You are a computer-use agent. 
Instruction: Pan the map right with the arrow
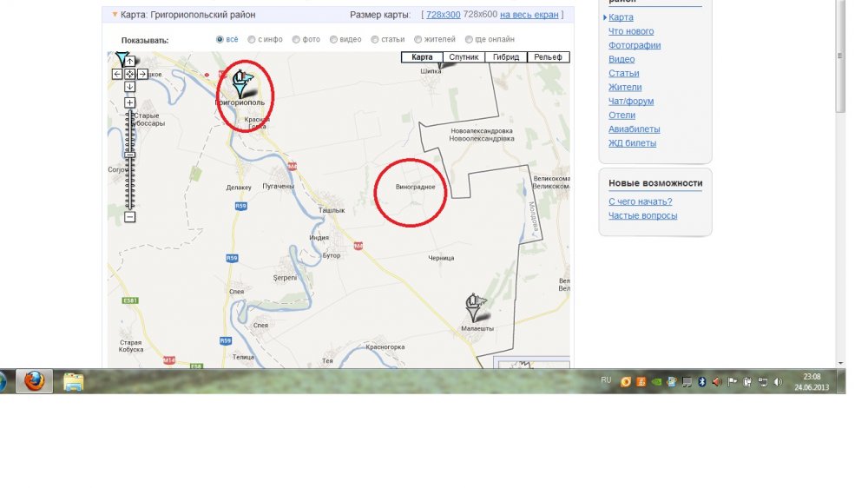142,74
